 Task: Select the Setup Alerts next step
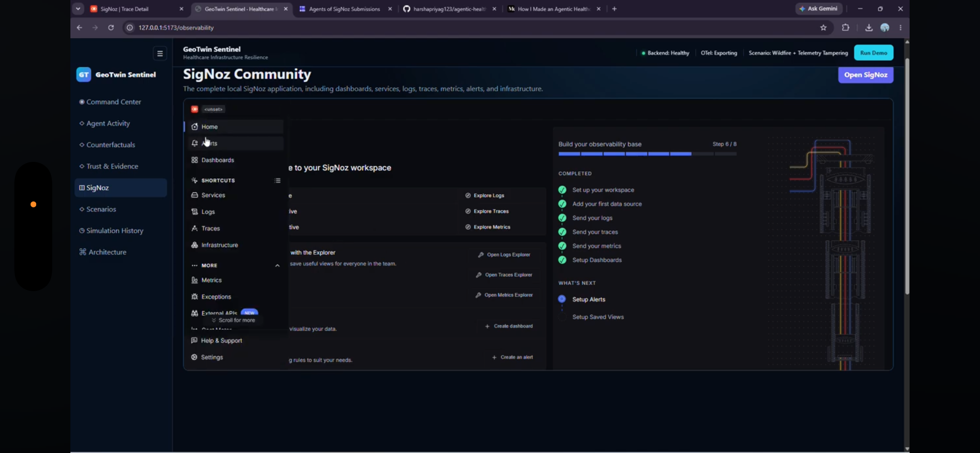[588, 299]
